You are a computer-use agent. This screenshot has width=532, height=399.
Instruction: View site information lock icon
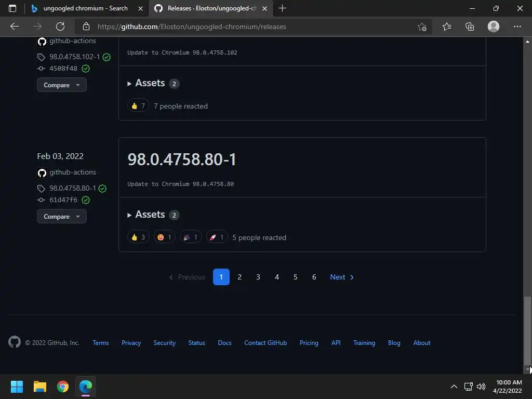click(86, 26)
